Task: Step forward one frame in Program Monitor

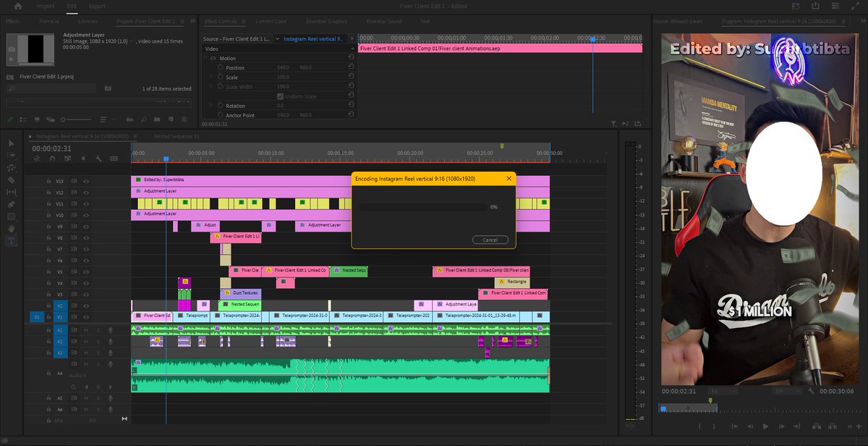Action: [x=781, y=426]
